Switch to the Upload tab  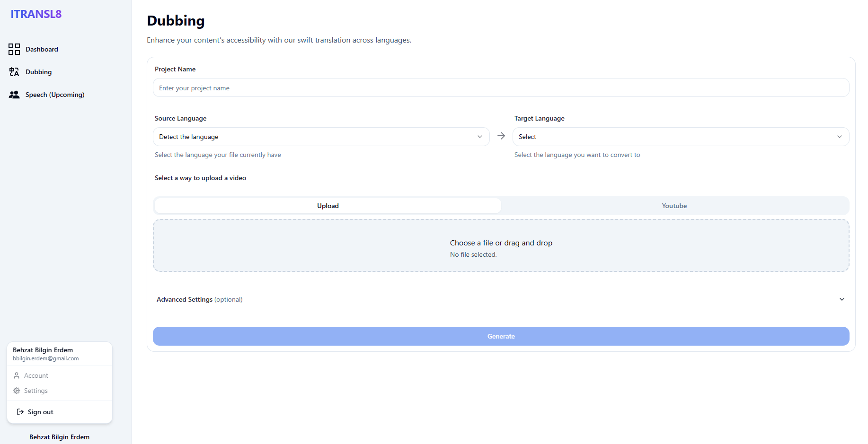point(328,206)
